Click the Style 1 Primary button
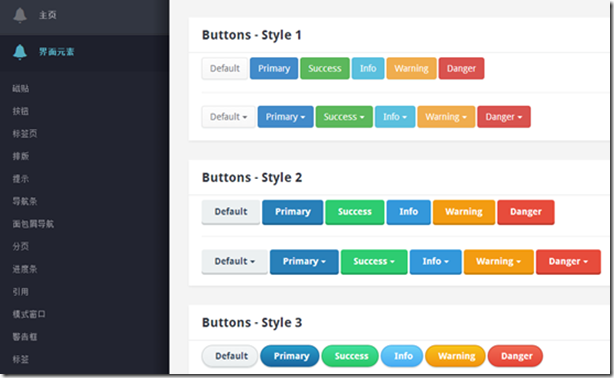614x378 pixels. click(x=274, y=69)
